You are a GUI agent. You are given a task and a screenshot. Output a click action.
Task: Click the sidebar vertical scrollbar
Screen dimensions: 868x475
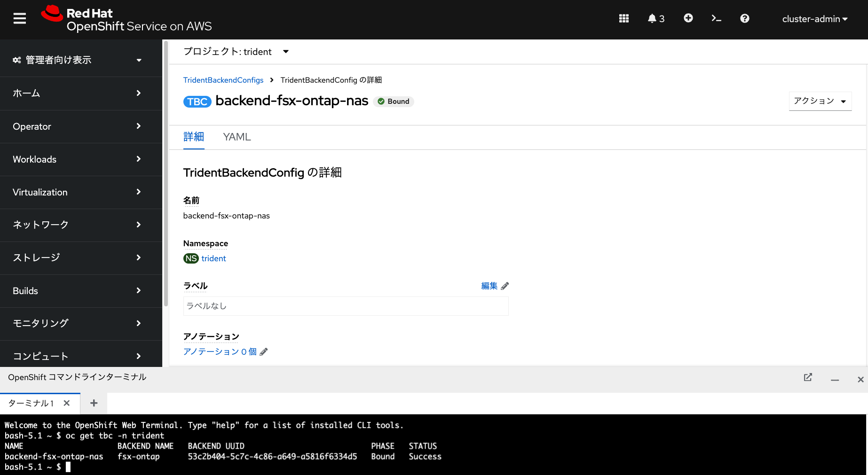click(166, 174)
